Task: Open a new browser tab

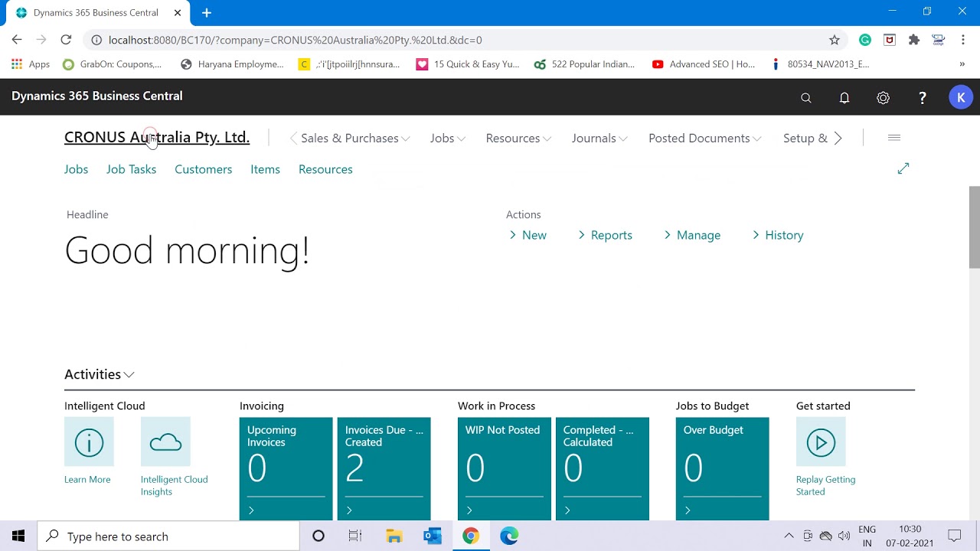Action: [207, 13]
